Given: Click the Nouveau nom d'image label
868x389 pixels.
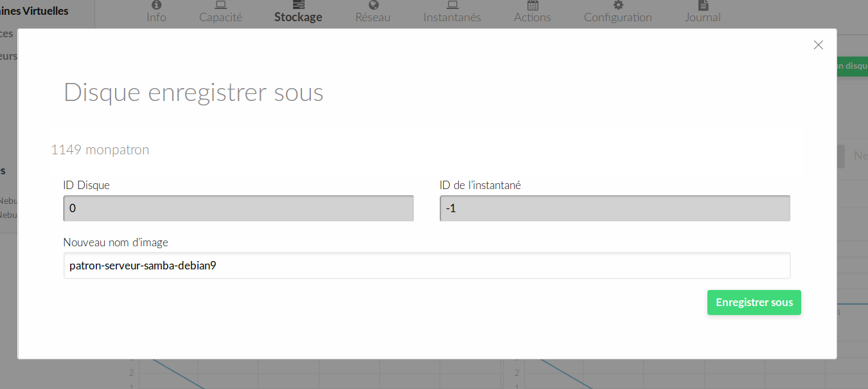Looking at the screenshot, I should coord(116,242).
